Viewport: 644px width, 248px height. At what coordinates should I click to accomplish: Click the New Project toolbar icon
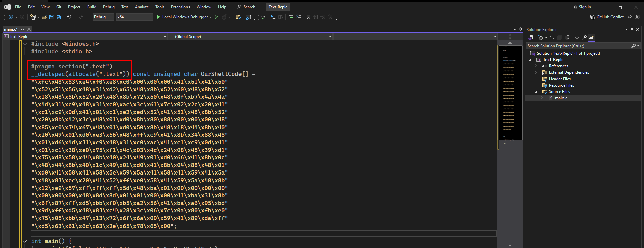point(33,17)
